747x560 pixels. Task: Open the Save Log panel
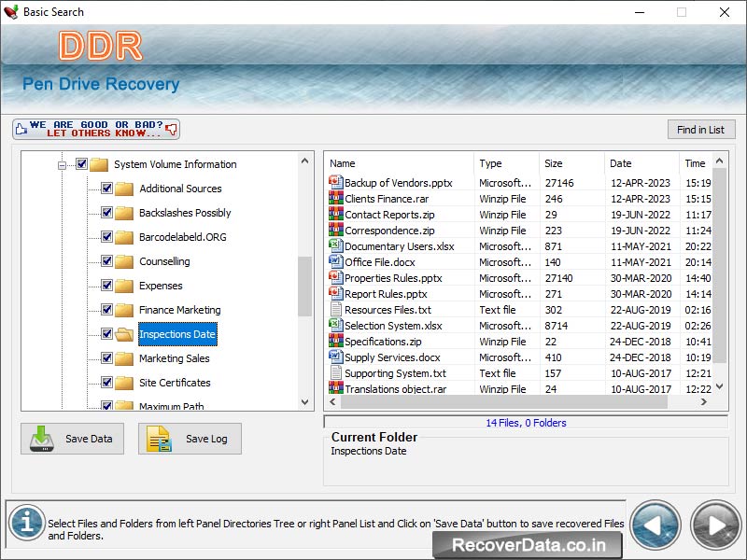tap(190, 439)
